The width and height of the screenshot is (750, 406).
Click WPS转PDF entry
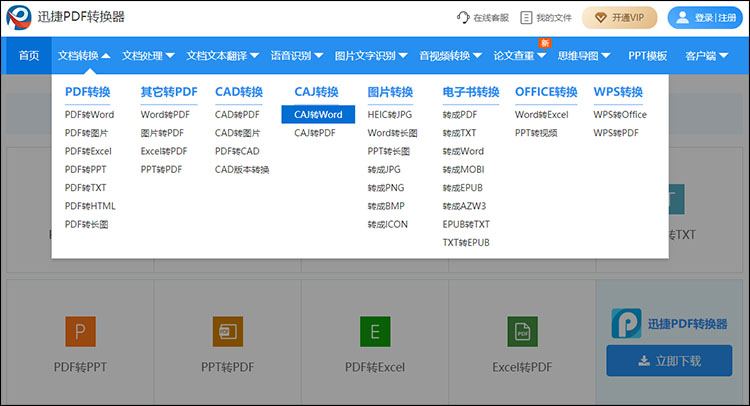point(616,133)
